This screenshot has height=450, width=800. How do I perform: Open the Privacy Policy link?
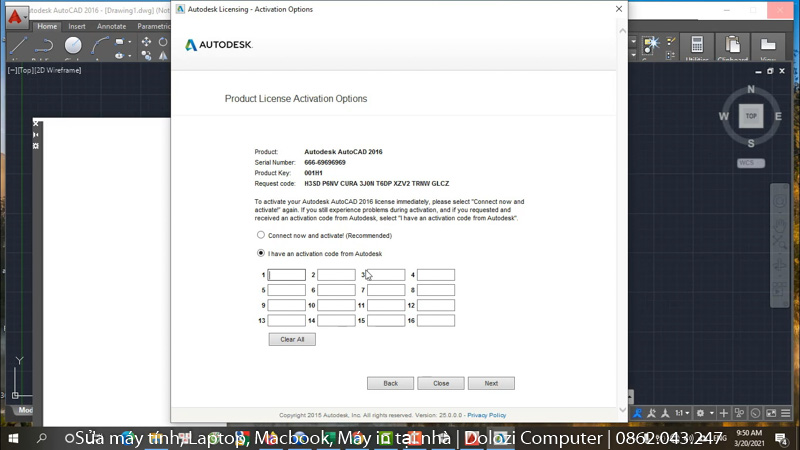486,415
